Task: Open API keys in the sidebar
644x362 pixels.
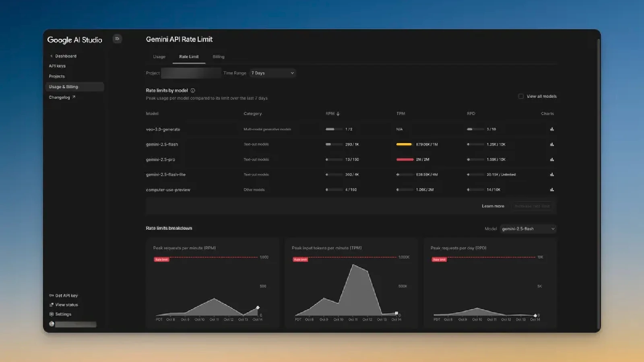Action: pos(57,66)
